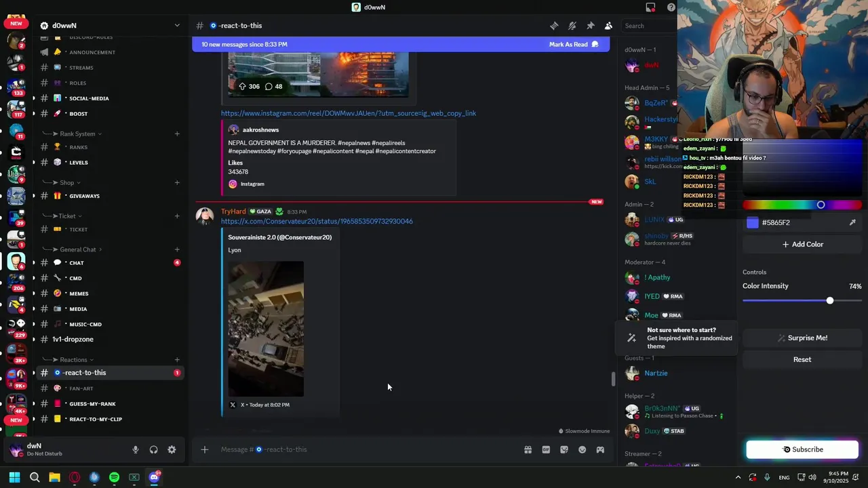Add channel to Rank System category
The height and width of the screenshot is (488, 868).
tap(177, 134)
